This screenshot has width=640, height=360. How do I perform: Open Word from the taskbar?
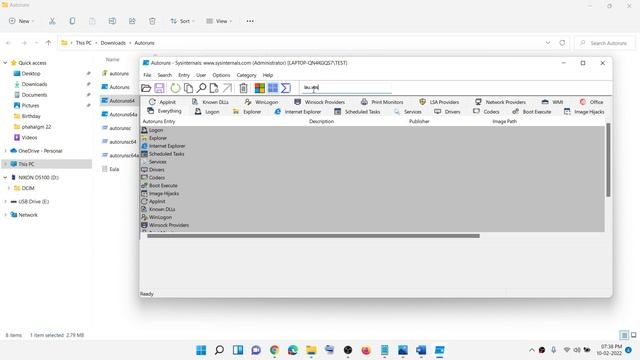tap(421, 350)
